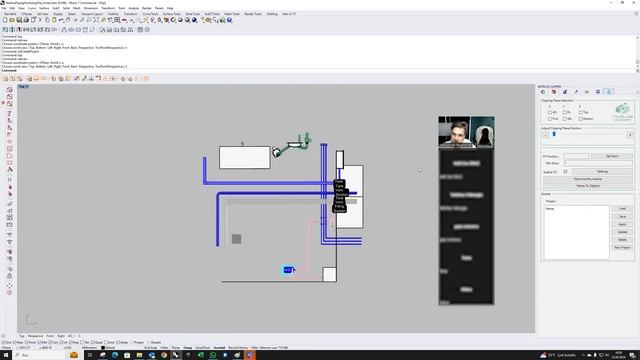Click the slider increase button on right
Viewport: 640px width, 360px height.
click(630, 135)
